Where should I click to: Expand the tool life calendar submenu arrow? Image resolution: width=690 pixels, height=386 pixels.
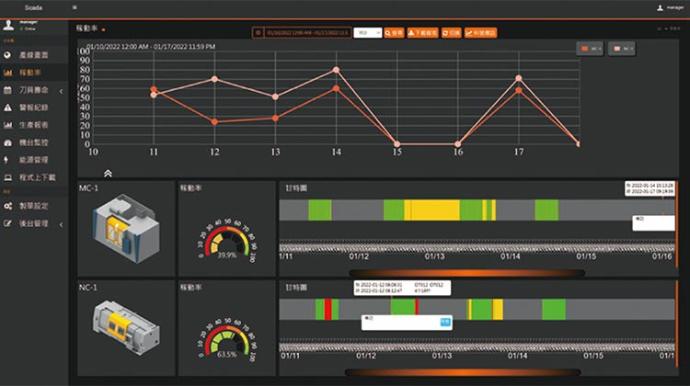61,91
